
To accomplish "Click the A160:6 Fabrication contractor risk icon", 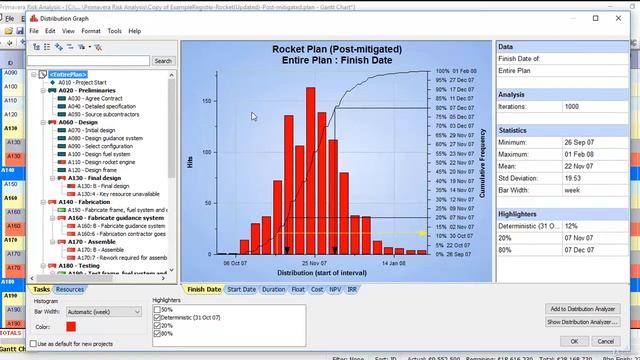I will pos(71,234).
